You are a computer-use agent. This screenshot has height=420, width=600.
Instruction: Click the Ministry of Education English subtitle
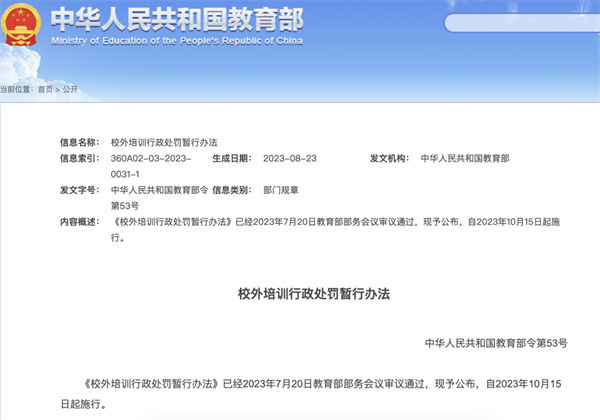pos(177,41)
